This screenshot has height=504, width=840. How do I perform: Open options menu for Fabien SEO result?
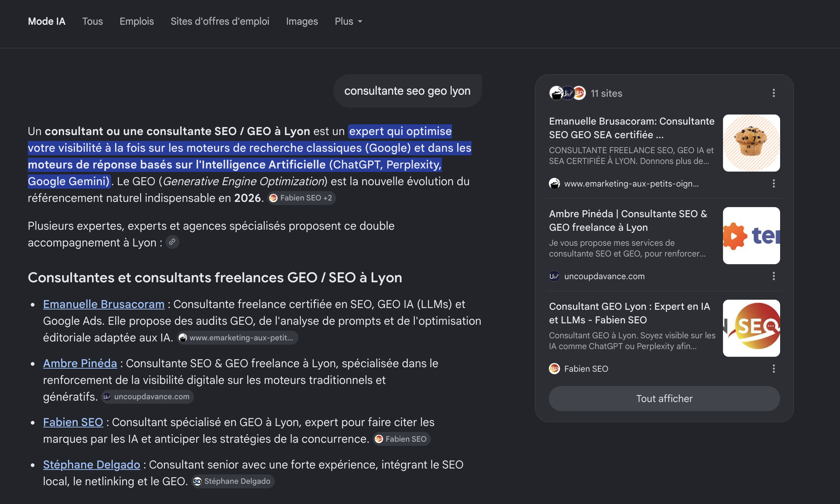773,369
